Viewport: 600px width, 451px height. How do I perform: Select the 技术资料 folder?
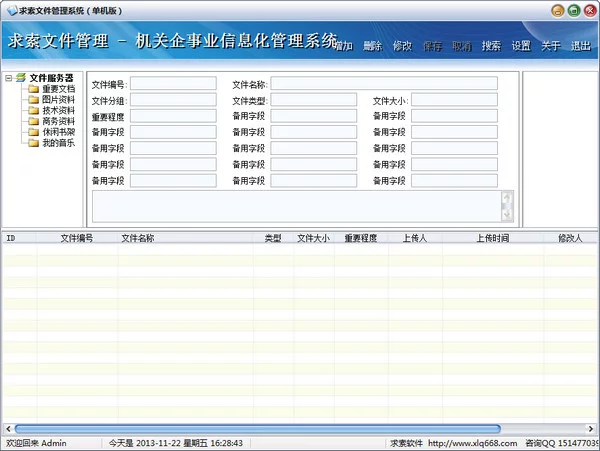[59, 110]
